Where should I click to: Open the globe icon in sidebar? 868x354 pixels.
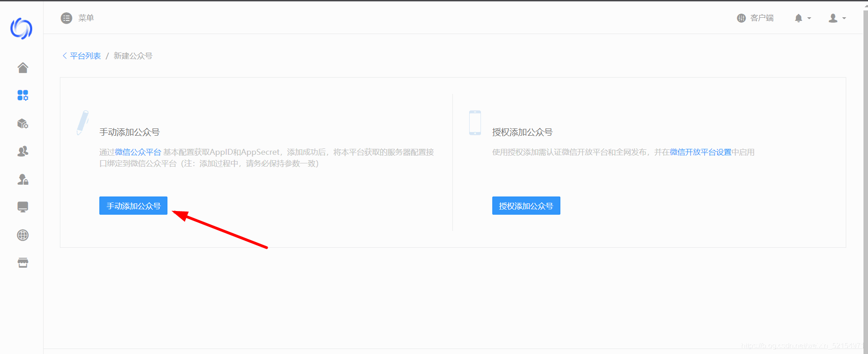point(23,235)
